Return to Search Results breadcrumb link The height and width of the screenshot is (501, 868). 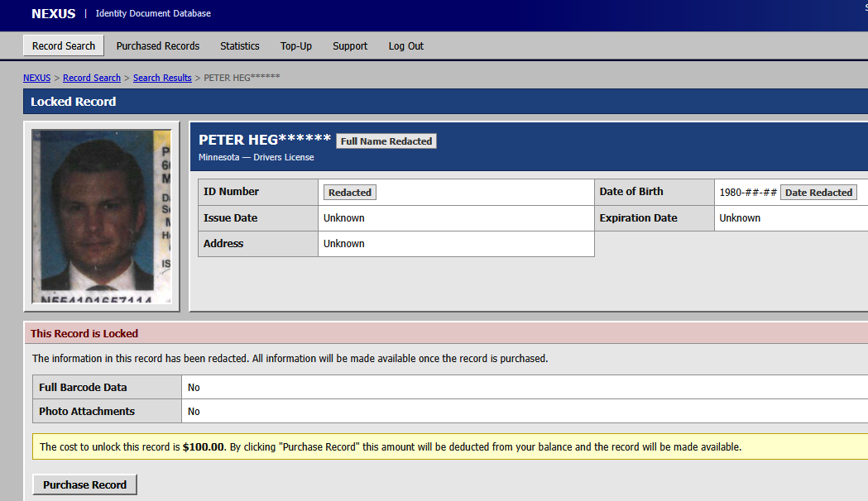point(162,78)
